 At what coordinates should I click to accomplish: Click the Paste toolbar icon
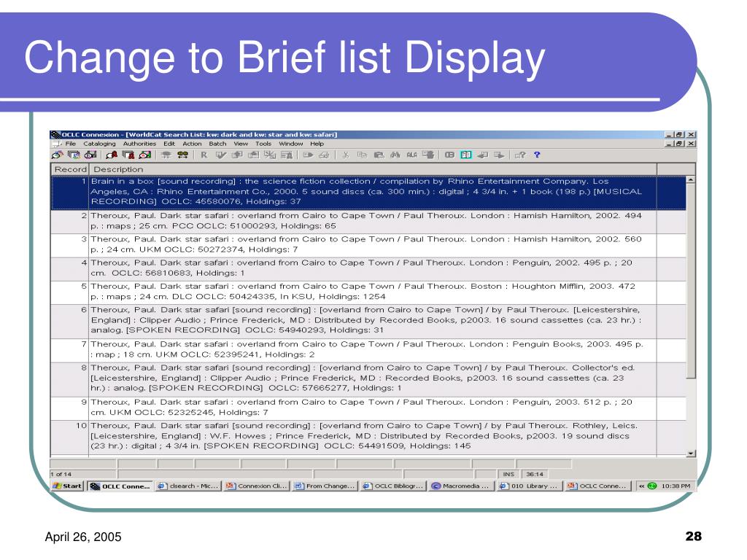(379, 155)
